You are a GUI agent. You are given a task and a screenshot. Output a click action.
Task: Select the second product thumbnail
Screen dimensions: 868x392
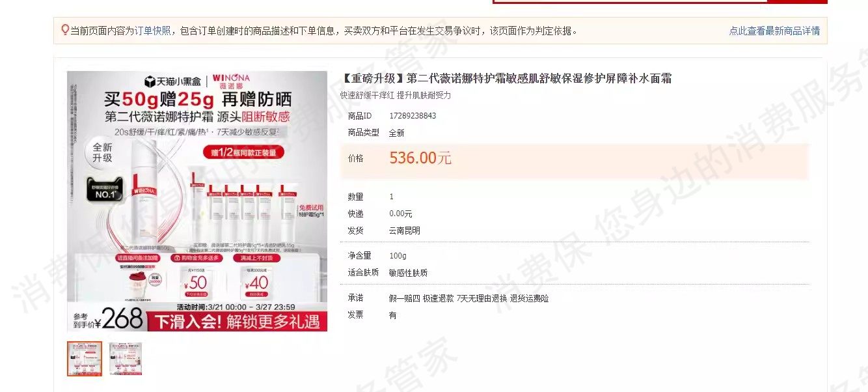(125, 359)
